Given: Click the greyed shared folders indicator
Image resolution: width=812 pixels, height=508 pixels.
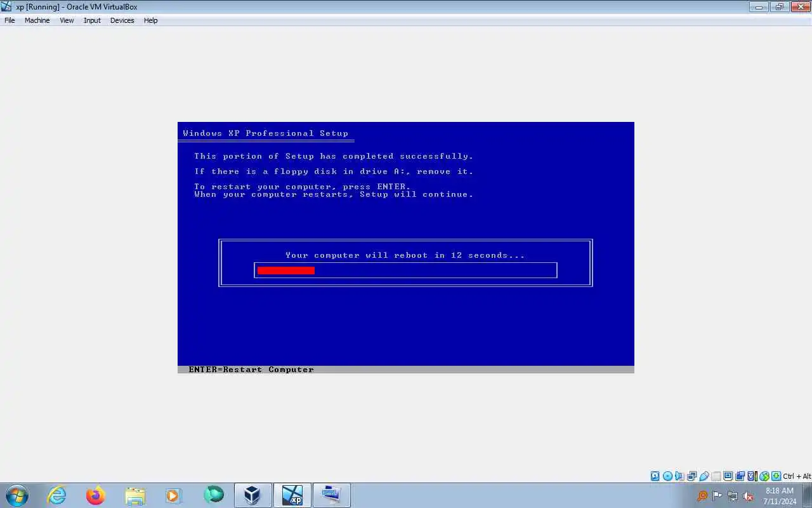Looking at the screenshot, I should 716,476.
